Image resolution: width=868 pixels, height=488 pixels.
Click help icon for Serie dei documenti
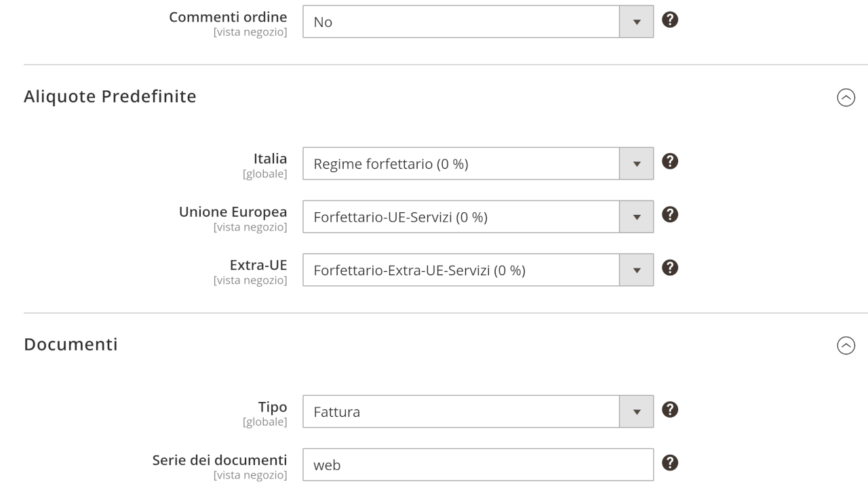coord(670,462)
